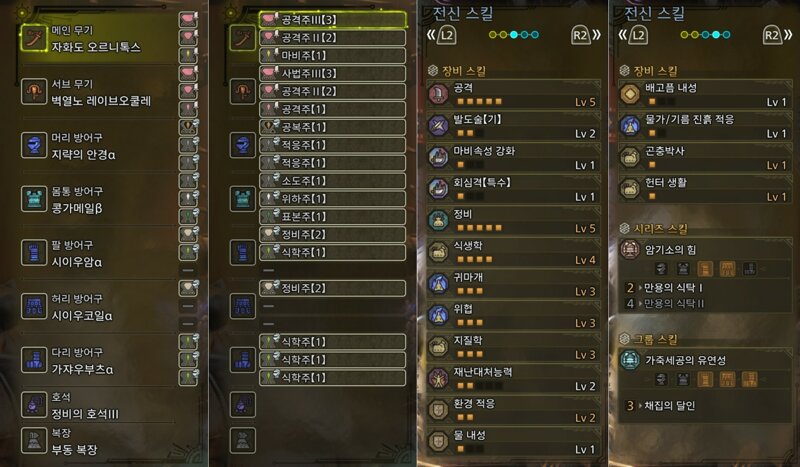This screenshot has width=800, height=467.
Task: Select the 머리 방어구 helmet icon
Action: 34,145
